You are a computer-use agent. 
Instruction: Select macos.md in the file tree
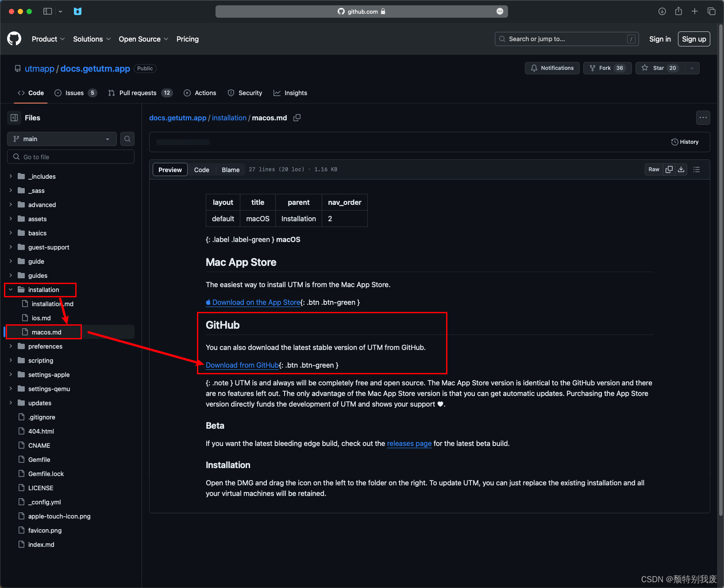pos(71,332)
